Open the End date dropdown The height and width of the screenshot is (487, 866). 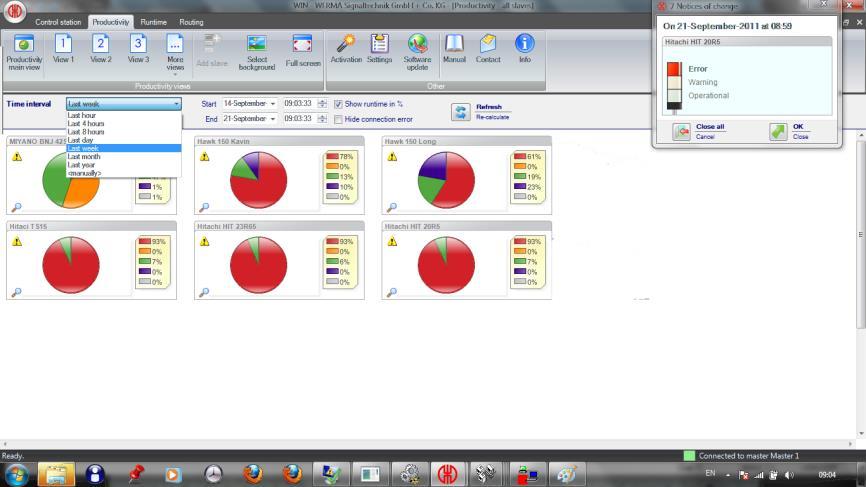[x=272, y=119]
